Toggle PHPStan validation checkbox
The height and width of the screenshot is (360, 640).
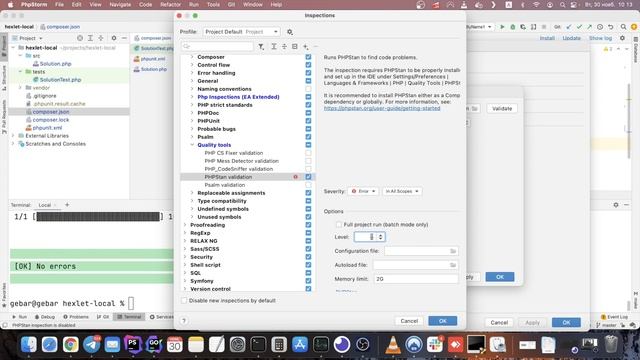click(308, 177)
